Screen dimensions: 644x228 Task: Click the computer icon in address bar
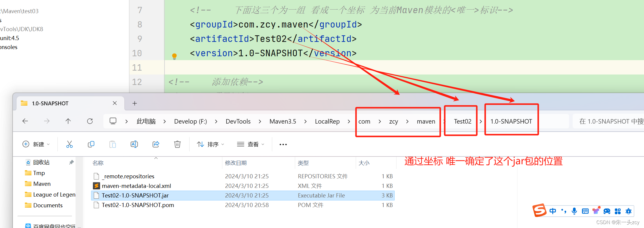tap(113, 121)
